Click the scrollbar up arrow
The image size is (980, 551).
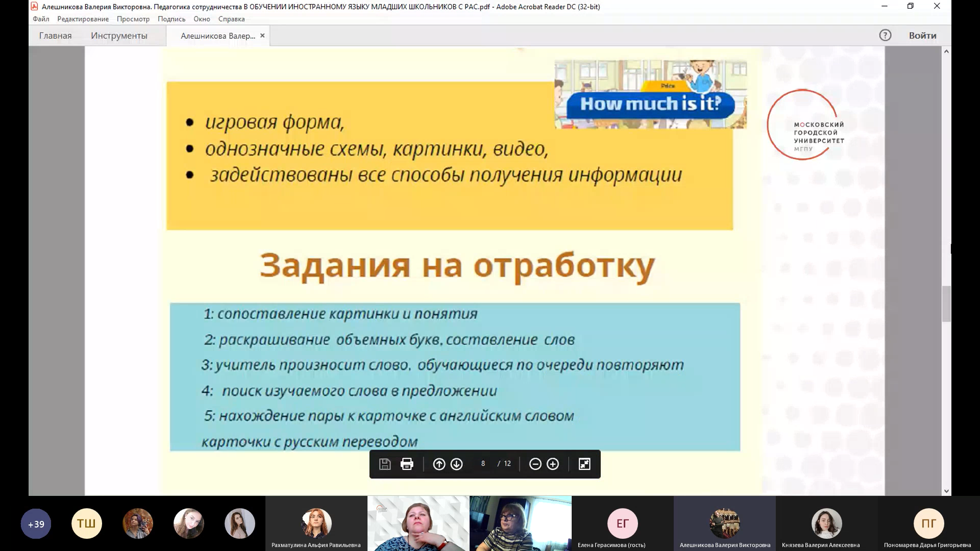tap(947, 51)
